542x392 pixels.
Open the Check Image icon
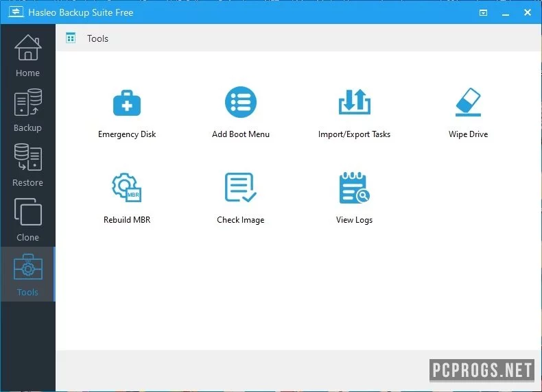click(241, 187)
